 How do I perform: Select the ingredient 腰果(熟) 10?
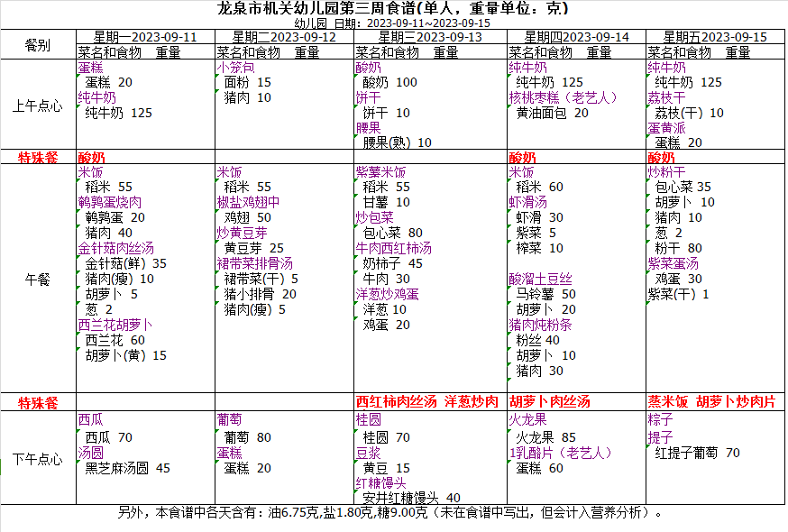coord(397,142)
